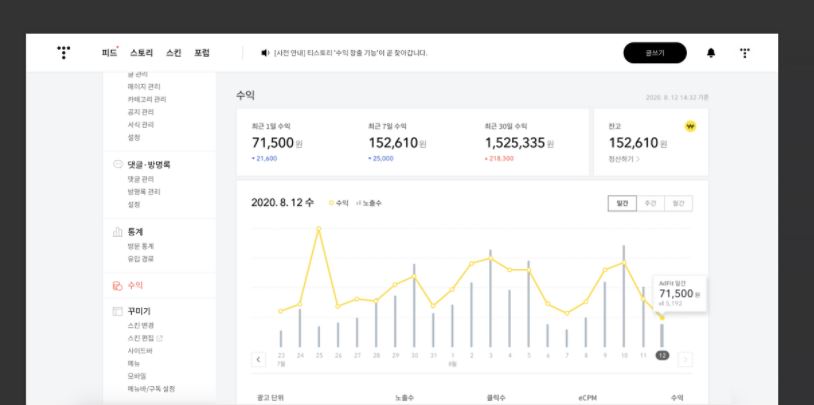Screen dimensions: 814x405
Task: Open 페이지 관리 in the sidebar
Action: coord(144,86)
